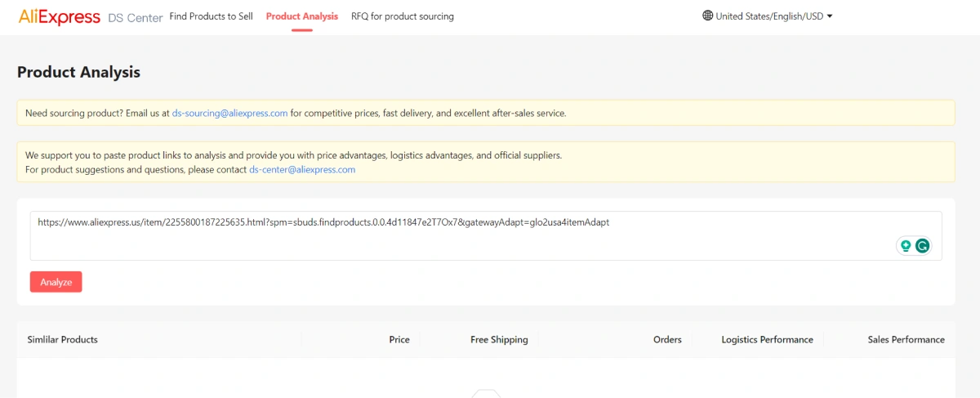Click the Sales Performance column header
This screenshot has width=980, height=398.
coord(906,339)
